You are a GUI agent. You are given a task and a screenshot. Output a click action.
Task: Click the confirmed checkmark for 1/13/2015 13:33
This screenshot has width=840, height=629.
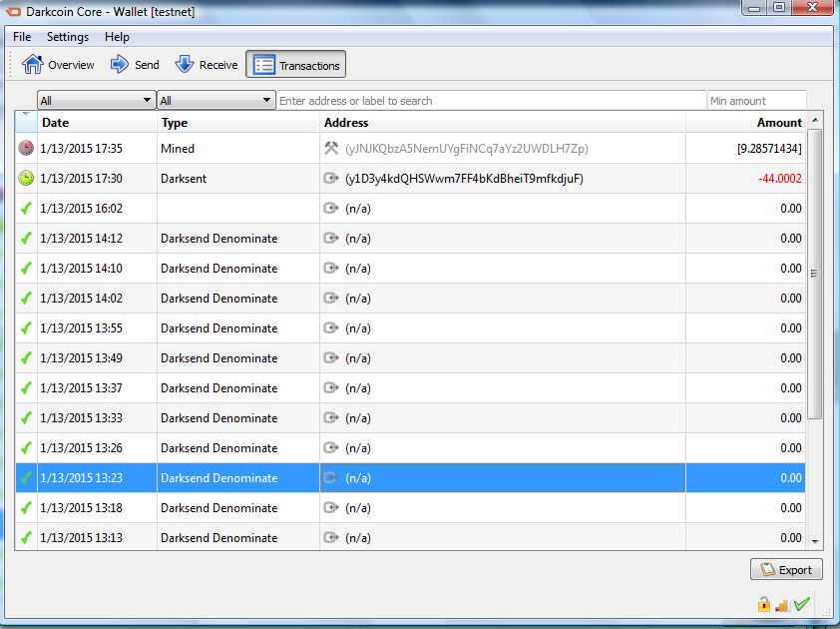[26, 418]
